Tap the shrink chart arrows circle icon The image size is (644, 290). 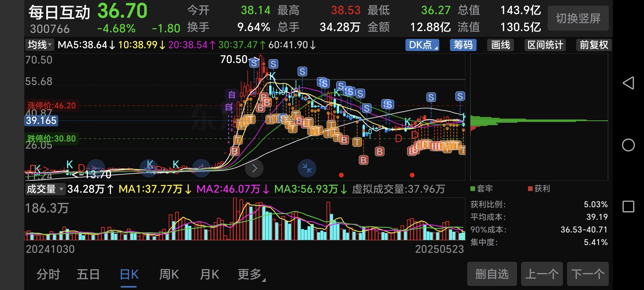click(x=307, y=168)
